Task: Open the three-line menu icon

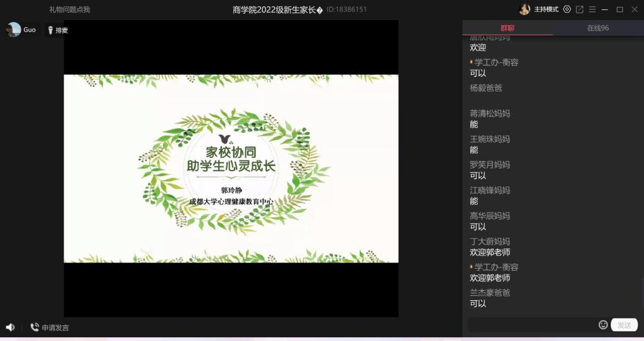Action: [592, 9]
